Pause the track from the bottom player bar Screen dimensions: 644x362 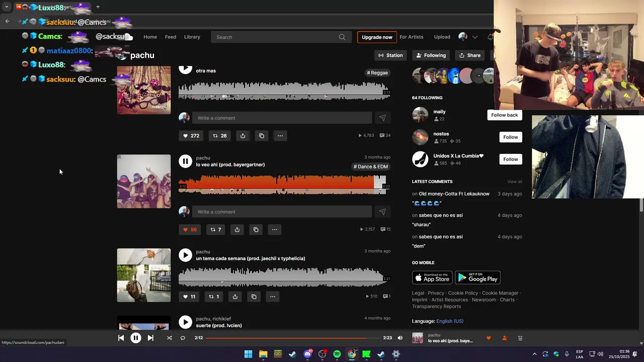tap(136, 338)
